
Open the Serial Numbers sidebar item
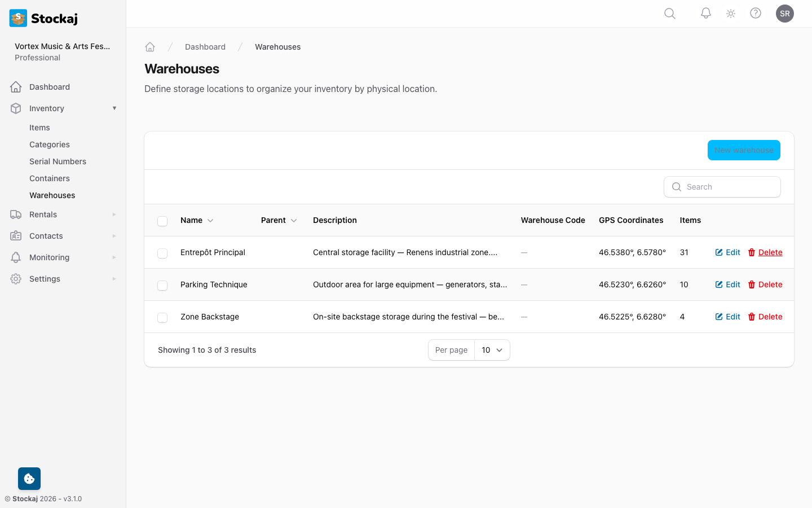coord(58,161)
